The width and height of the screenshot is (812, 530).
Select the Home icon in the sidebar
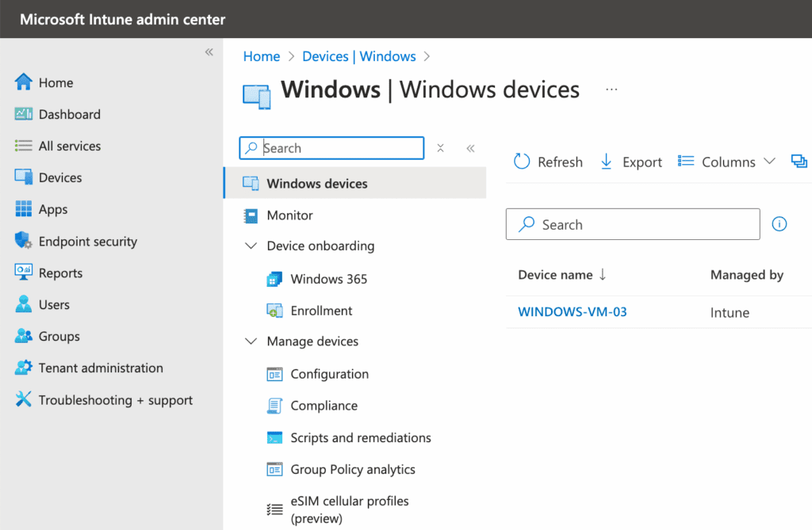click(x=24, y=82)
